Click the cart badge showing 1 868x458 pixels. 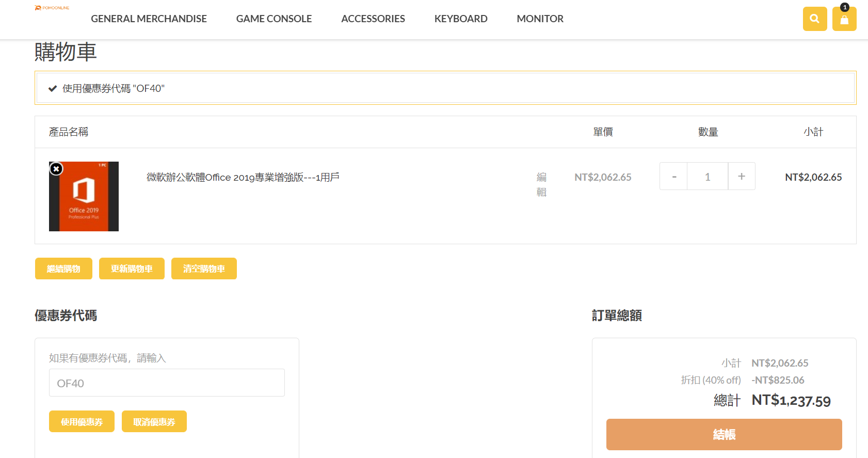pos(845,7)
